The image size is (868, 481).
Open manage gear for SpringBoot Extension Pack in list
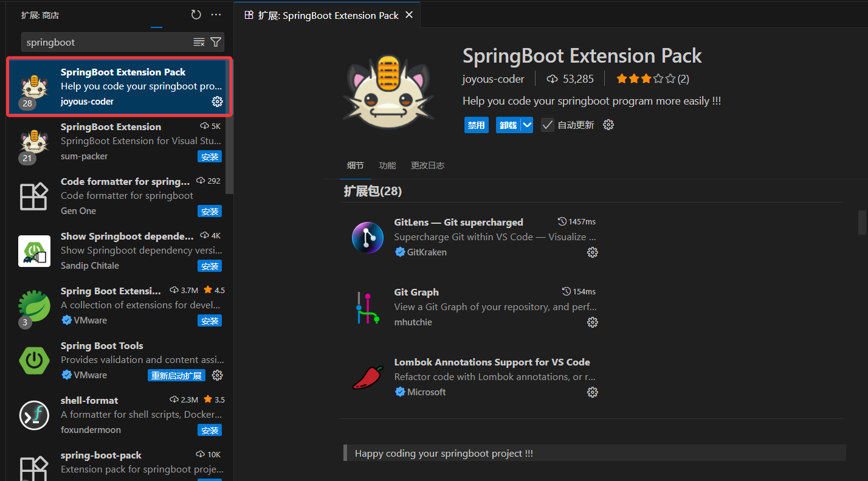pos(217,102)
